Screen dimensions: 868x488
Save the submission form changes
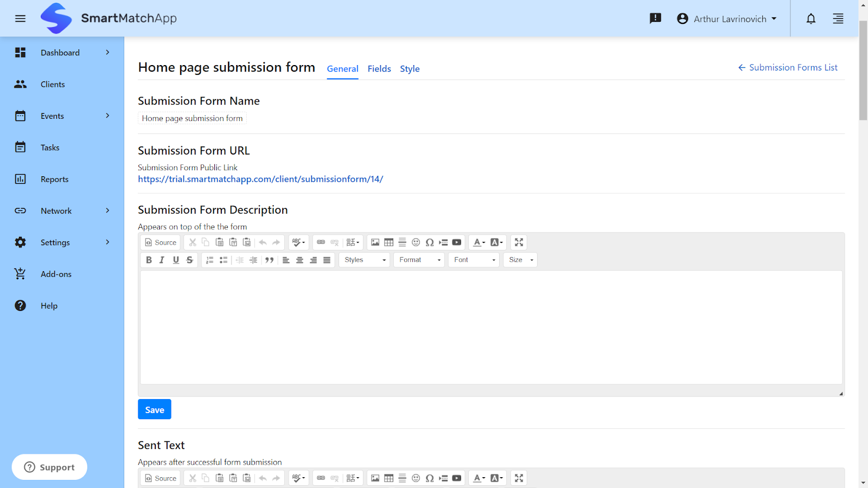(154, 409)
